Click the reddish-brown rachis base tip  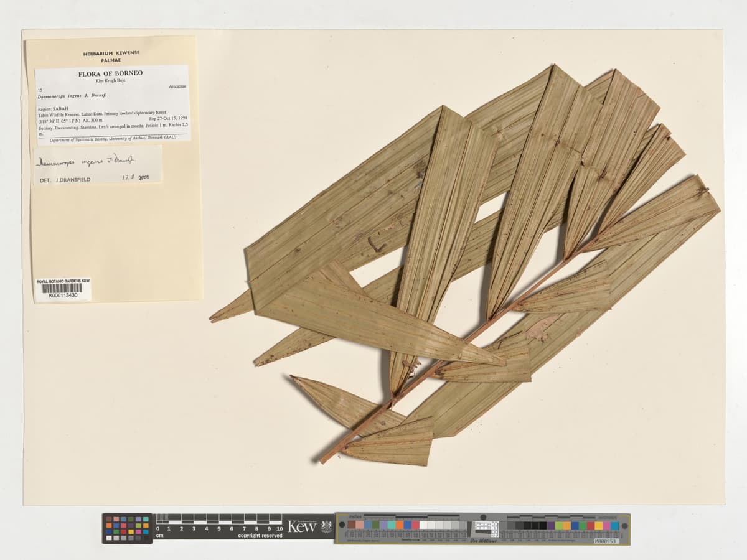pos(325,460)
